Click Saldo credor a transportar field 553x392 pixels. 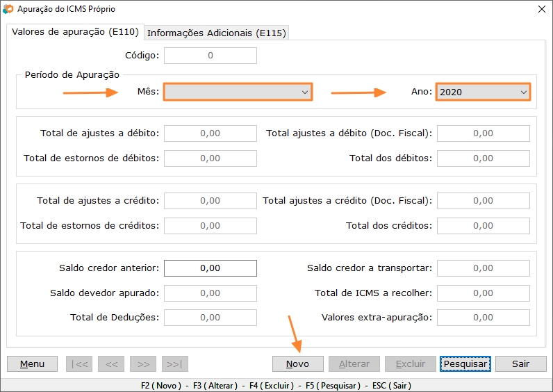coord(483,268)
